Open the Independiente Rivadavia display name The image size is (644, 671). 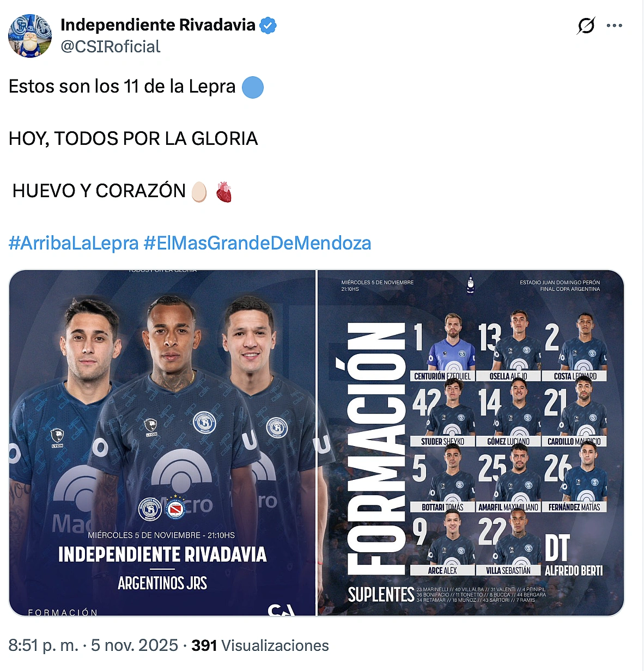click(158, 25)
